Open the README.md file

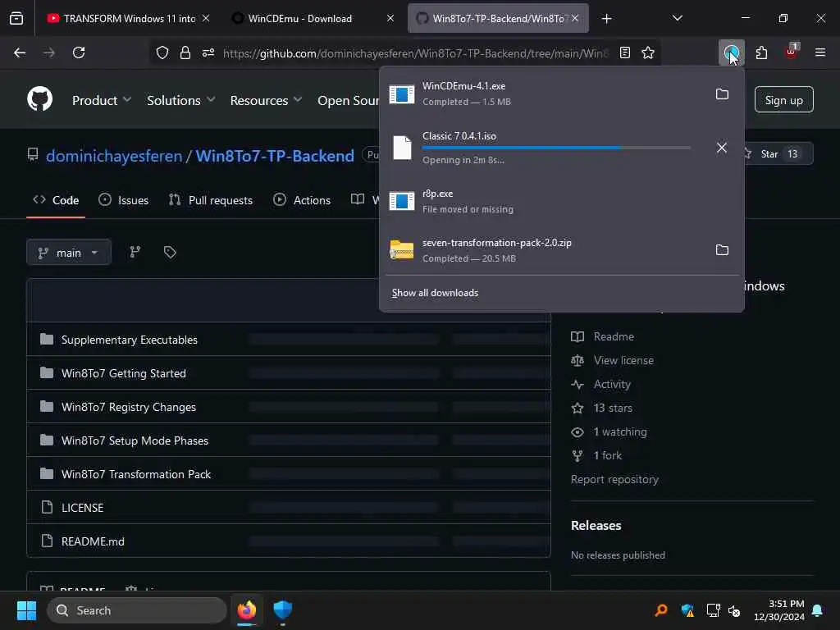tap(93, 541)
